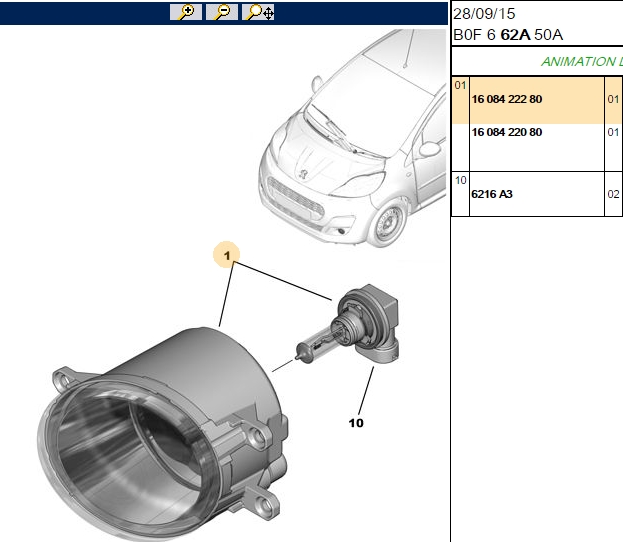
Task: Click the vehicle illustration thumbnail
Action: click(354, 137)
